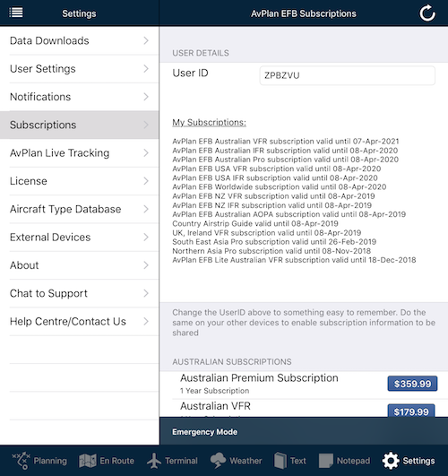The width and height of the screenshot is (448, 476).
Task: Tap the chevron on External Devices row
Action: tap(146, 238)
